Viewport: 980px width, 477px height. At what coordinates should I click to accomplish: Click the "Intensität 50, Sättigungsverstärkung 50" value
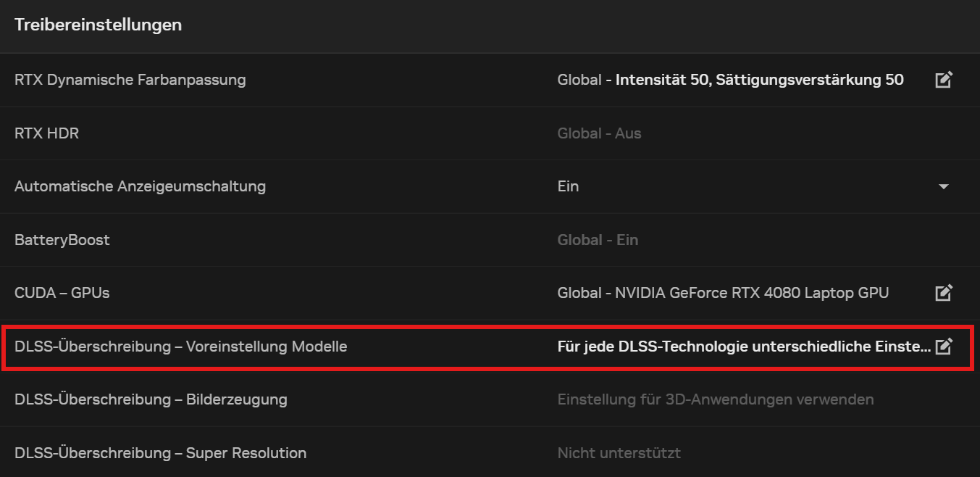pos(759,80)
